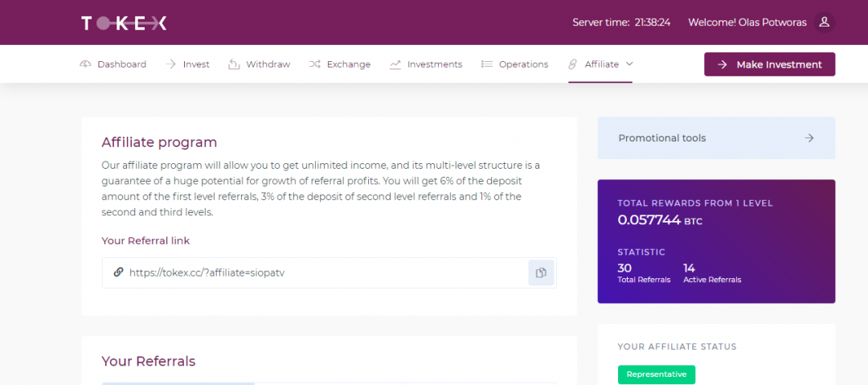The width and height of the screenshot is (868, 385).
Task: Click the Welcome! Olas Potworas link
Action: [x=748, y=23]
